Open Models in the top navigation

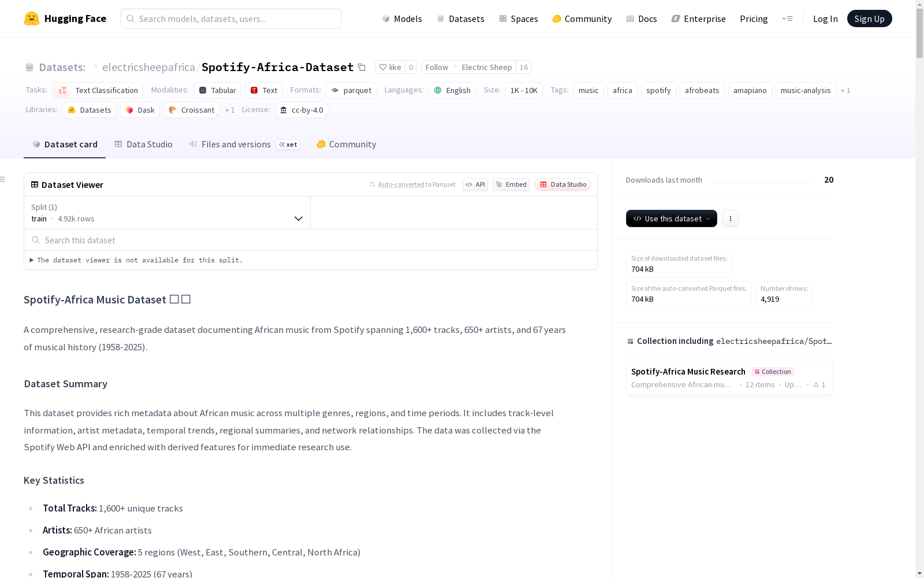coord(402,18)
